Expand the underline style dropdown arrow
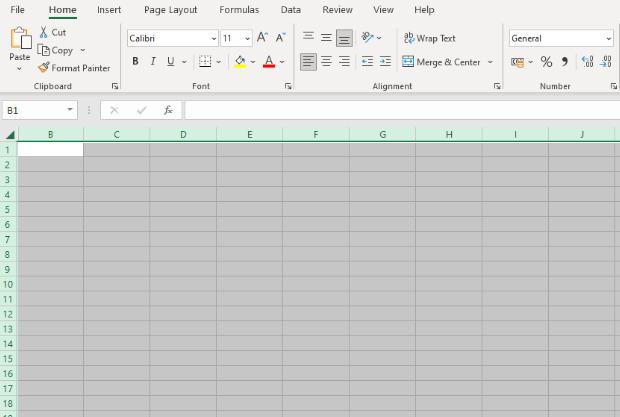Image resolution: width=620 pixels, height=417 pixels. pos(184,62)
